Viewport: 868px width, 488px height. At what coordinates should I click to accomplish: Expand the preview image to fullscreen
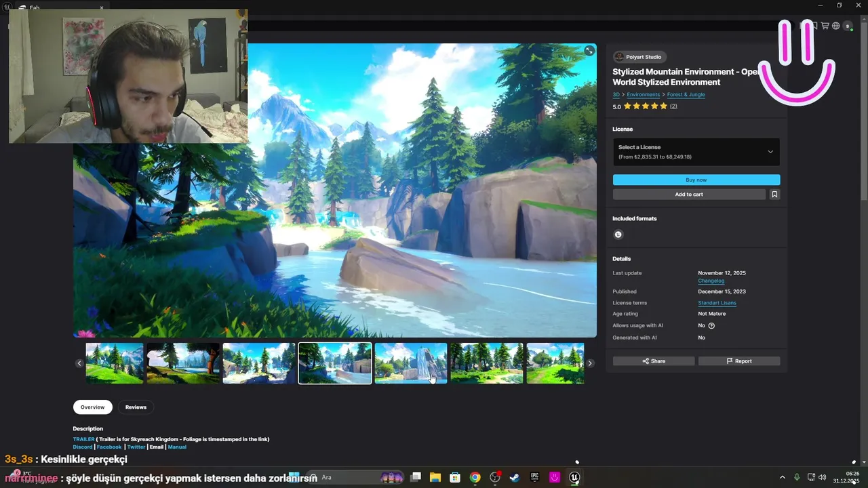pyautogui.click(x=589, y=51)
